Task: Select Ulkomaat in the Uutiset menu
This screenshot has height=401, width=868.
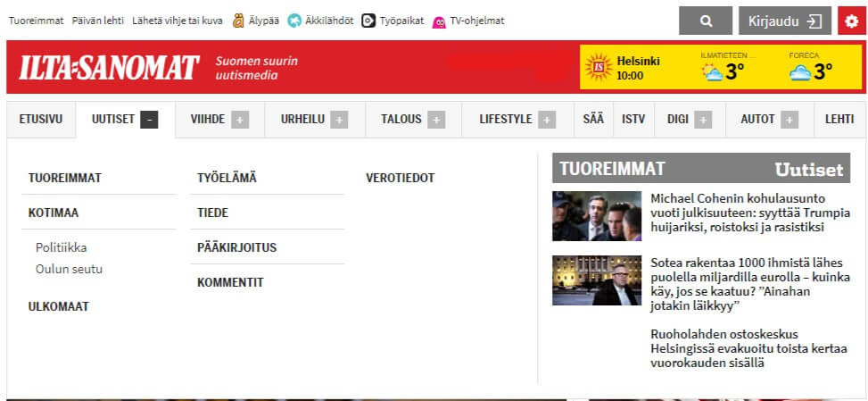Action: [58, 307]
